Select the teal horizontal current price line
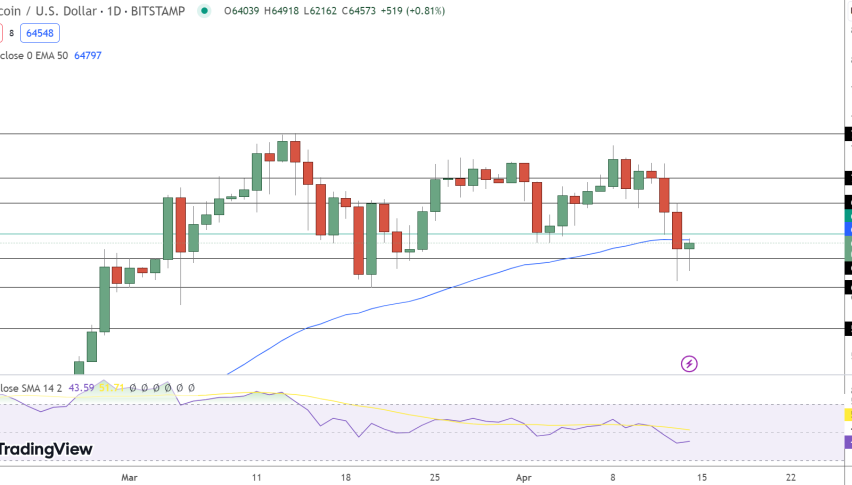The image size is (852, 485). pos(423,234)
